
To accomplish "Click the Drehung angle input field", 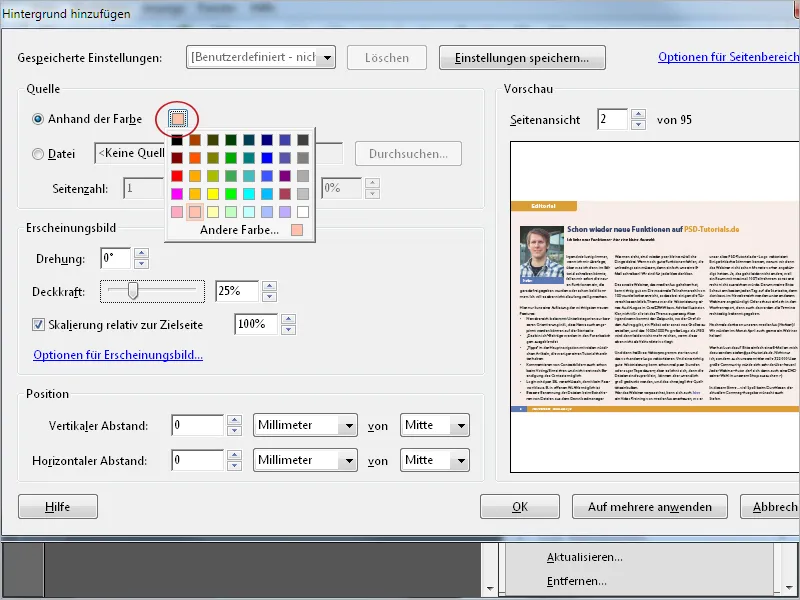I will click(x=116, y=258).
